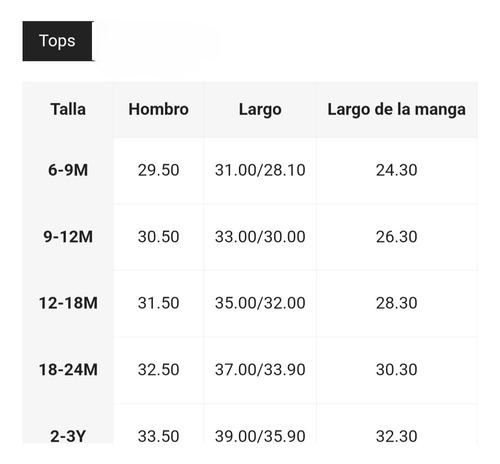Select the 2-3Y size row label
Screen dimensions: 500x464
pyautogui.click(x=68, y=436)
